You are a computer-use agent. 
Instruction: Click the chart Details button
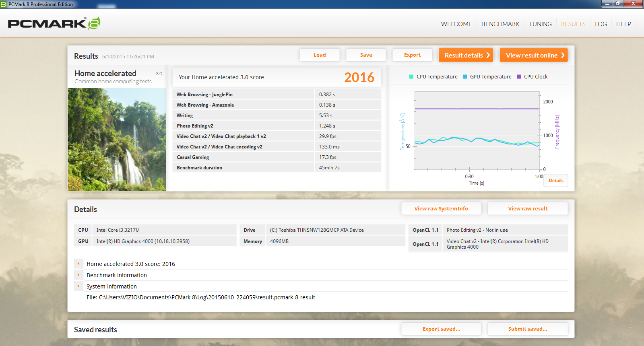click(556, 181)
